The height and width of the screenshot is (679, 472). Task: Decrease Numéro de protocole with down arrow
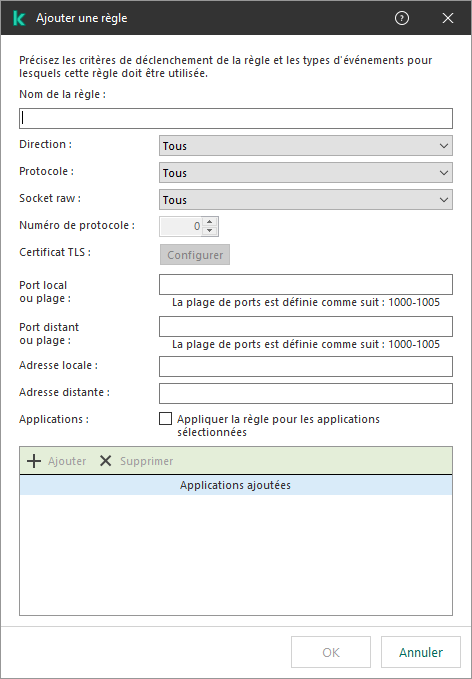[x=210, y=231]
